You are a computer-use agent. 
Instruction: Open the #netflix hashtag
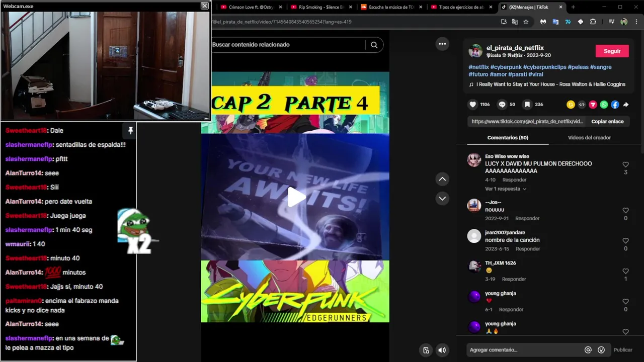coord(478,67)
